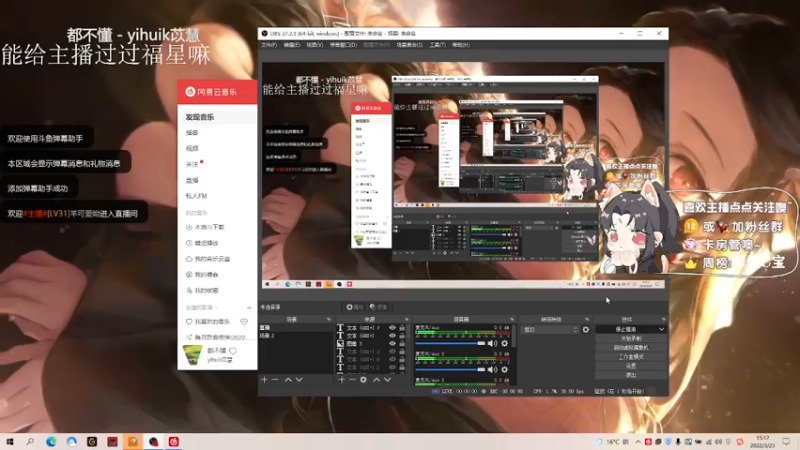Open the notification center in taskbar
The width and height of the screenshot is (800, 450).
click(786, 442)
